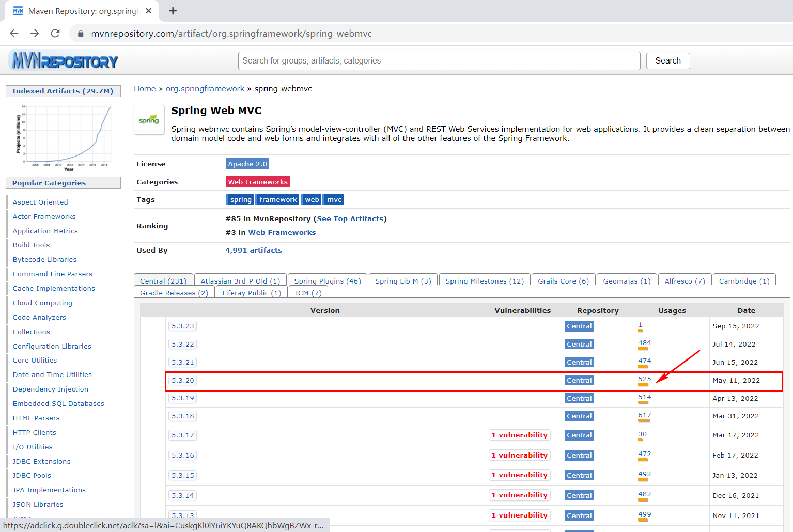The image size is (793, 532).
Task: Click the Spring project logo thumbnail
Action: pyautogui.click(x=149, y=120)
